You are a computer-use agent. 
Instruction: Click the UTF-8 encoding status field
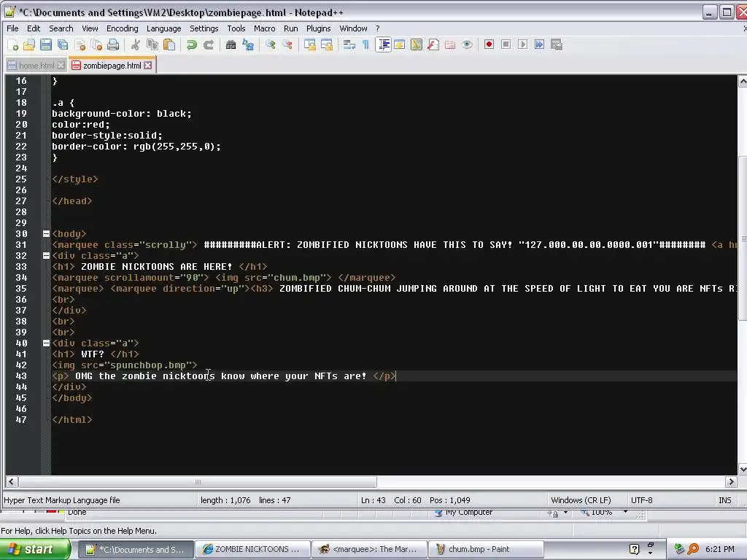(642, 500)
